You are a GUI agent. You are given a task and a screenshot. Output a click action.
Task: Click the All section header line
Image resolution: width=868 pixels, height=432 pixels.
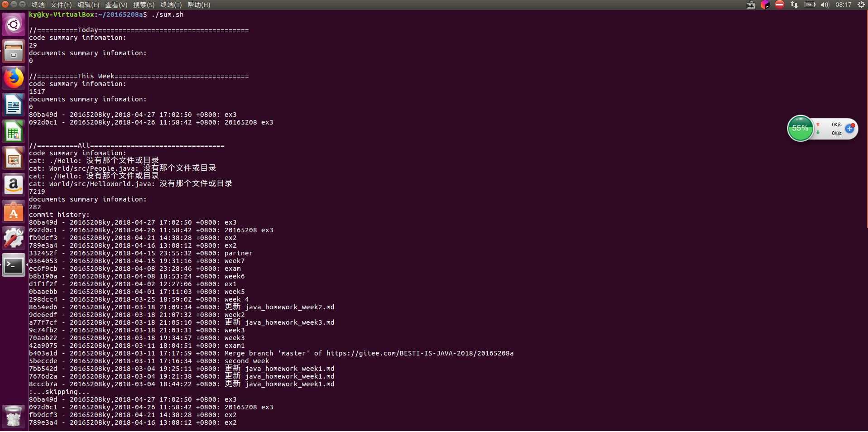point(126,146)
